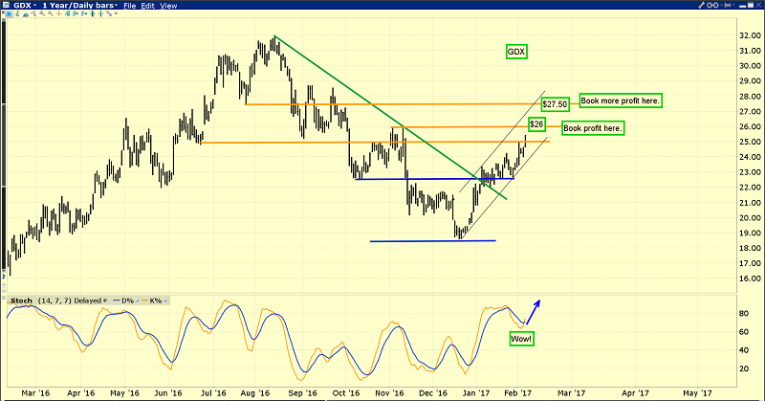Select the $27.50 price label annotation
The width and height of the screenshot is (765, 401).
coord(555,104)
